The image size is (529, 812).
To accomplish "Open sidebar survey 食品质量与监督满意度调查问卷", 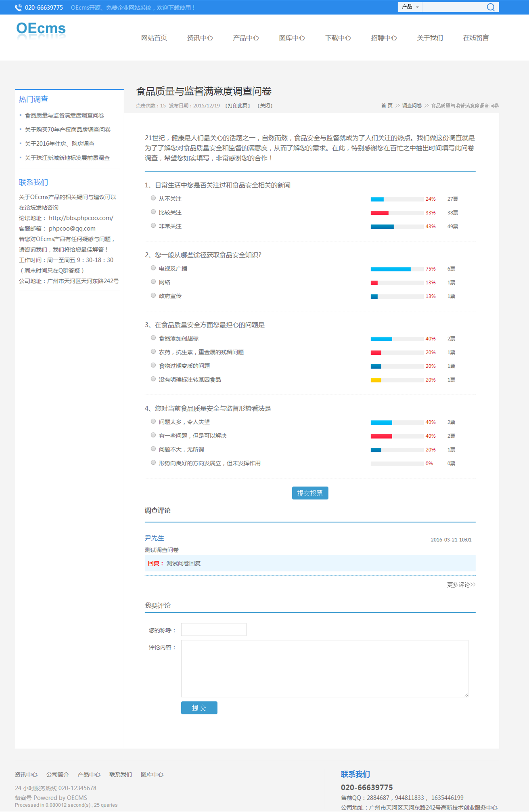I will 65,115.
